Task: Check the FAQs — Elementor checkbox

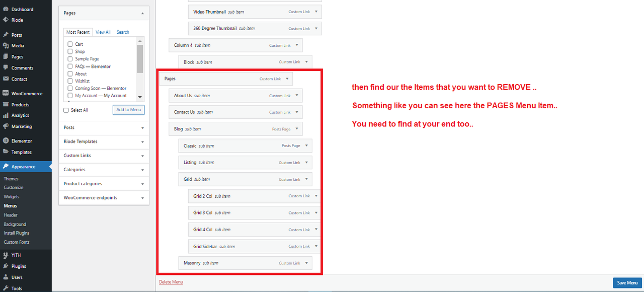Action: [x=70, y=66]
